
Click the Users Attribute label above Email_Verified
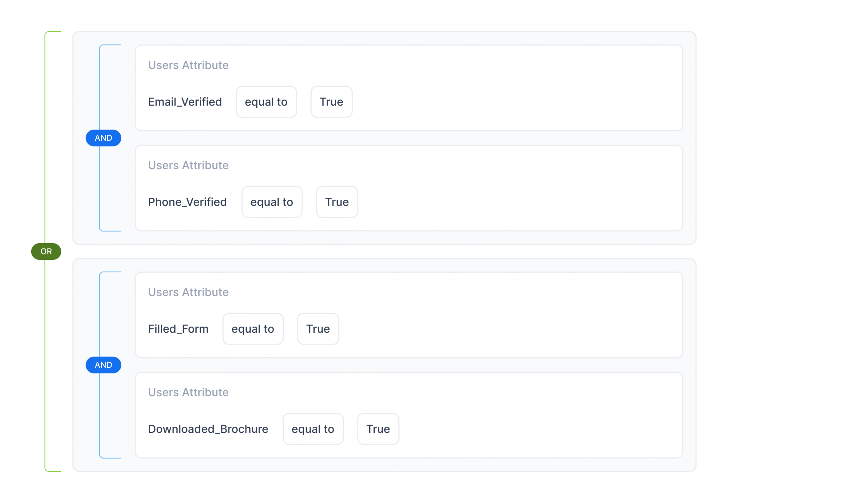point(188,65)
